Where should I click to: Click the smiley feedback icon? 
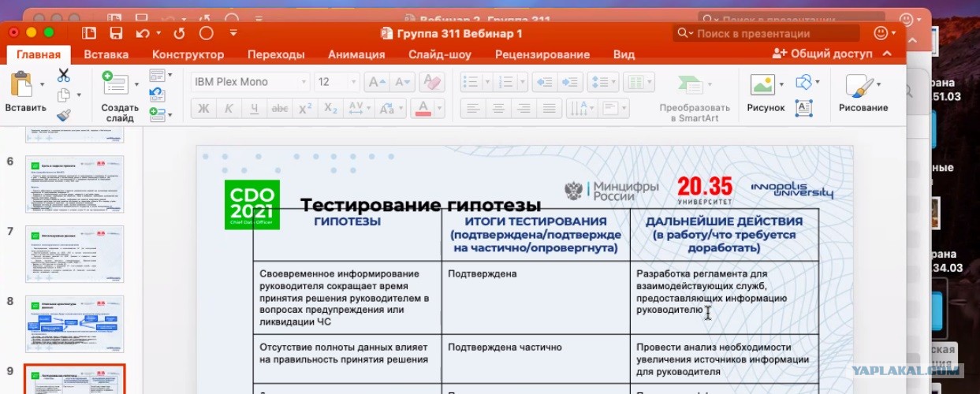pos(881,33)
